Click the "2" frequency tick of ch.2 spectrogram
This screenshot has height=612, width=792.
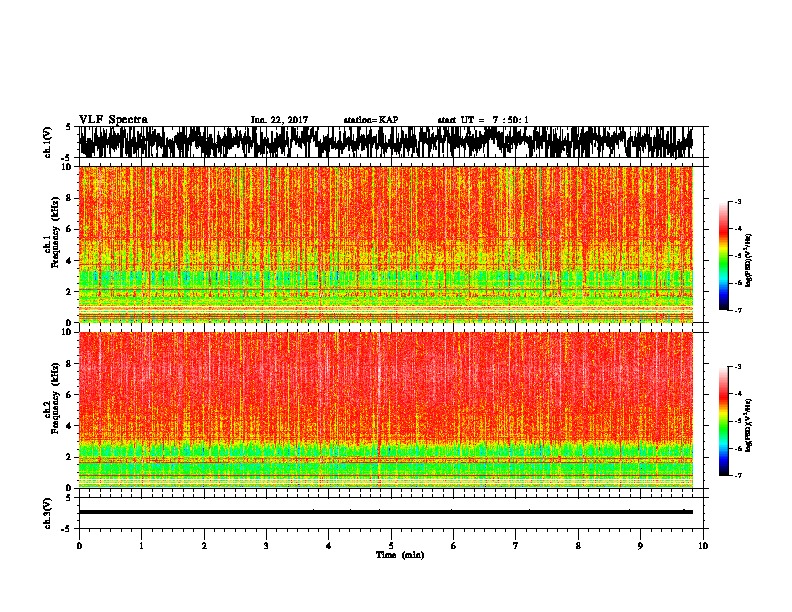[70, 457]
